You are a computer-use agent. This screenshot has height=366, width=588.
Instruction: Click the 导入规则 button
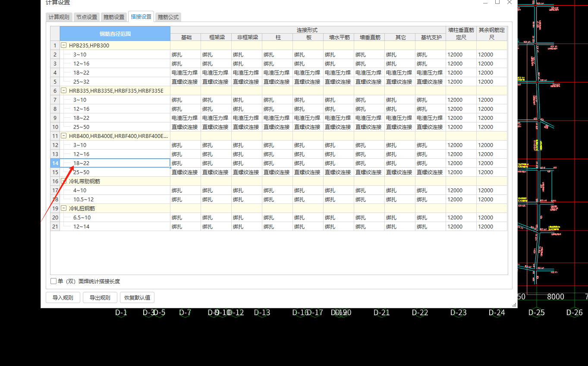pyautogui.click(x=63, y=297)
